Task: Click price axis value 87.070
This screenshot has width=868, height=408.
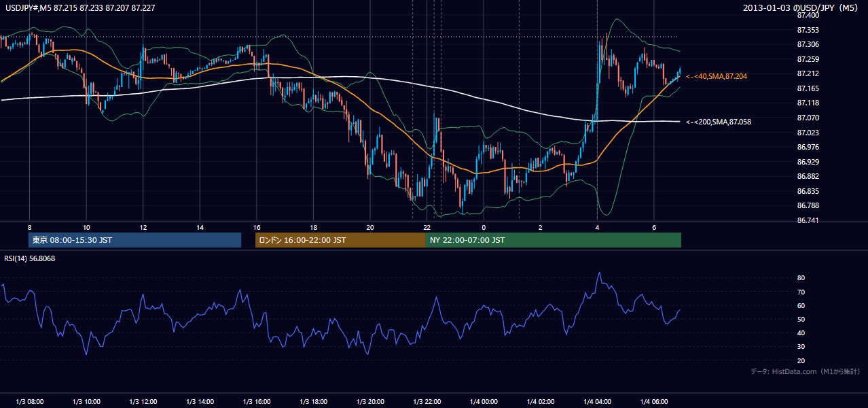Action: click(x=808, y=118)
